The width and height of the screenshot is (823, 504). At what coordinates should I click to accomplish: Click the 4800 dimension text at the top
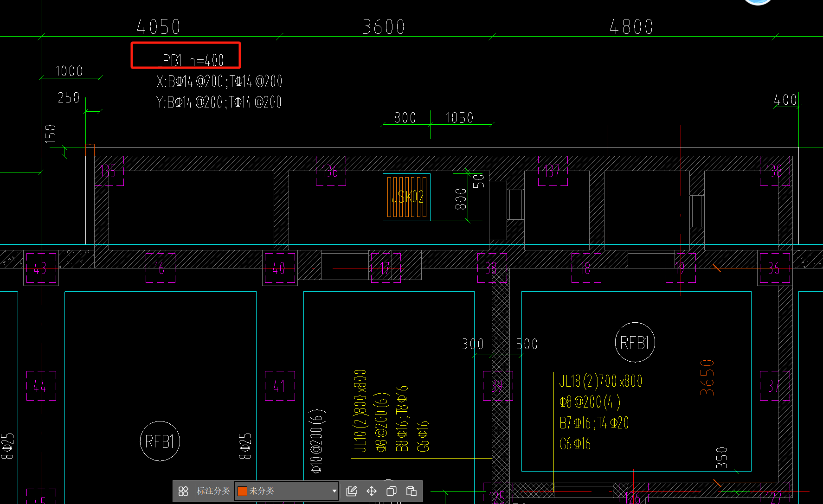(631, 27)
